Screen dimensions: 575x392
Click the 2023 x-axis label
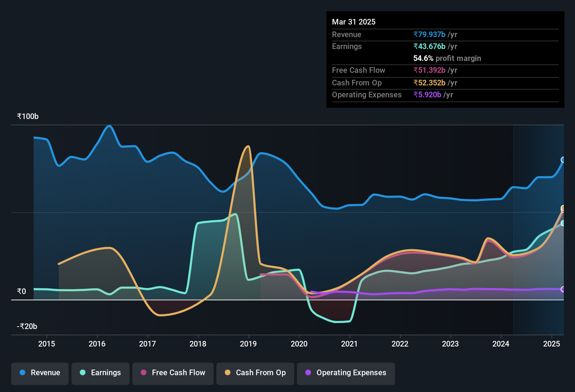click(x=450, y=344)
